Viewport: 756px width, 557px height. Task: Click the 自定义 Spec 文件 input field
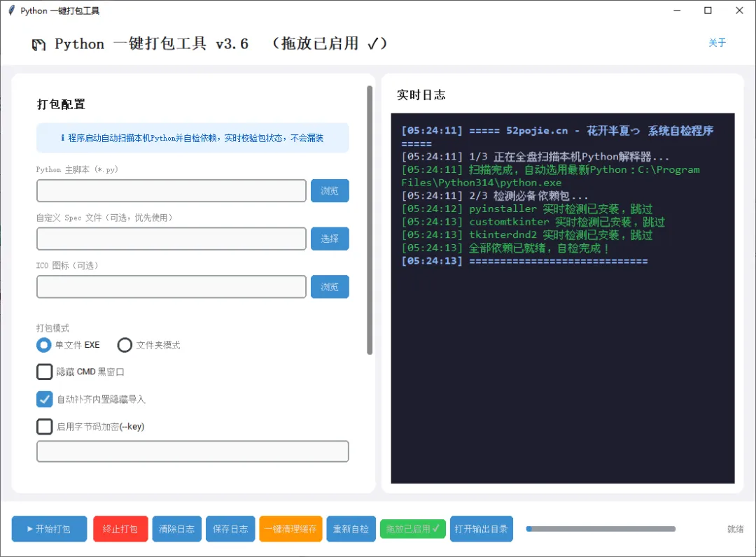point(171,239)
